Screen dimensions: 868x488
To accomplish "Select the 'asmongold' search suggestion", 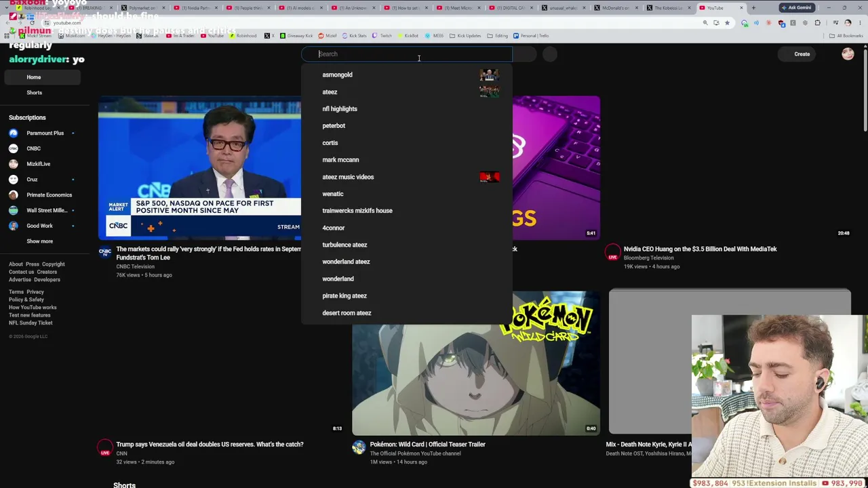I will 407,75.
